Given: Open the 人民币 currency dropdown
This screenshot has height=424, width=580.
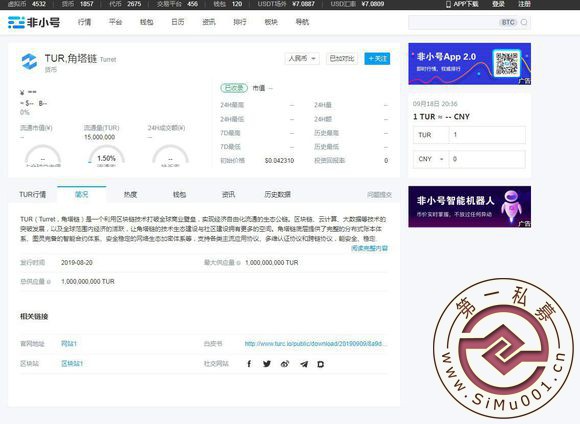Looking at the screenshot, I should [302, 58].
